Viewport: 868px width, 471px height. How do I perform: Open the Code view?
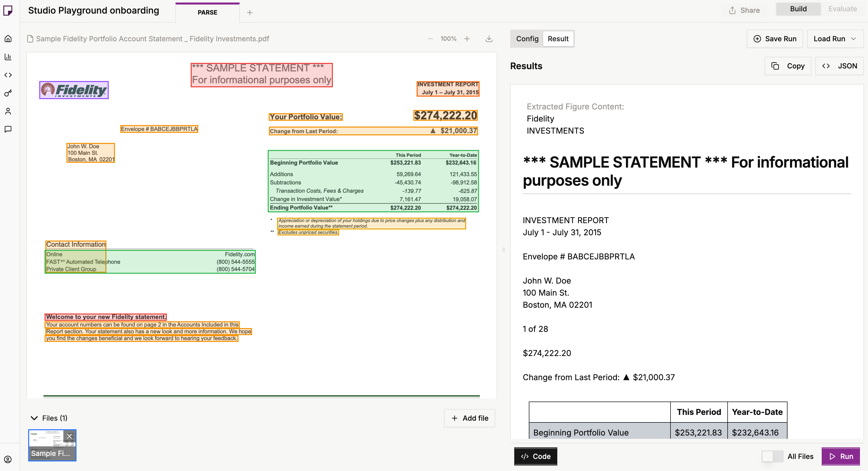coord(535,456)
